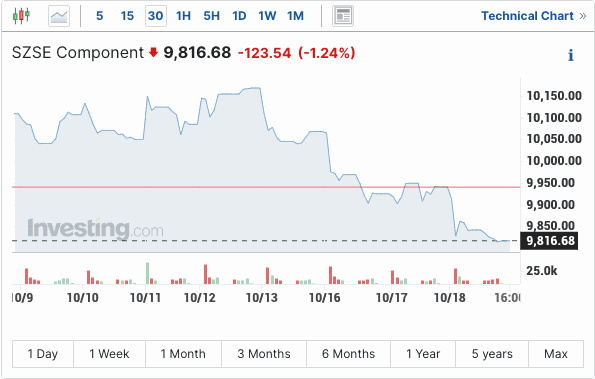Image resolution: width=595 pixels, height=379 pixels.
Task: Click the -123.54 change value
Action: [x=264, y=53]
